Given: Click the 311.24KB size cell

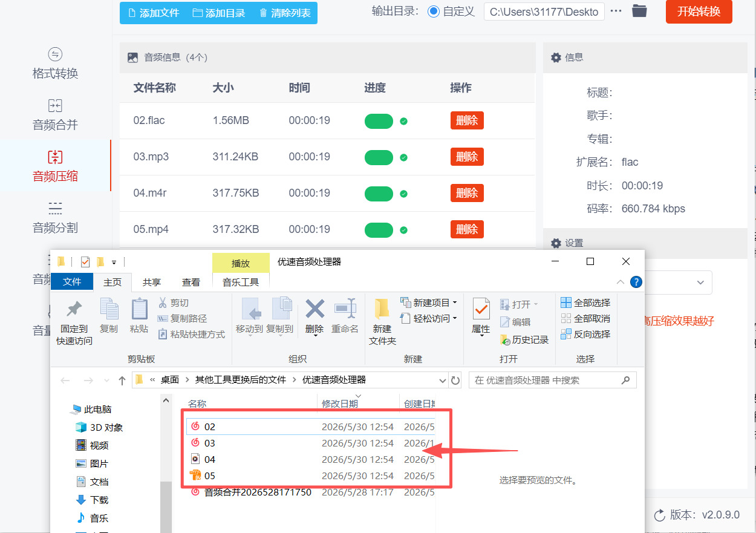Looking at the screenshot, I should [235, 157].
